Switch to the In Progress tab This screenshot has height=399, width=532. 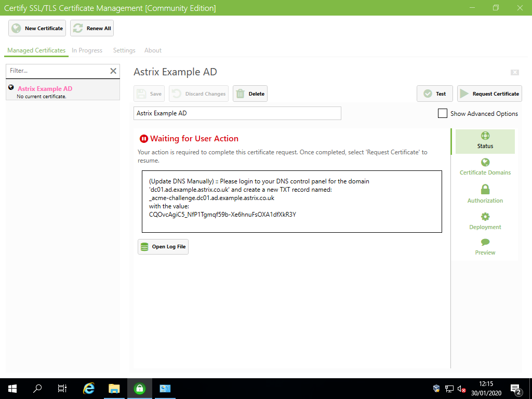pos(87,50)
